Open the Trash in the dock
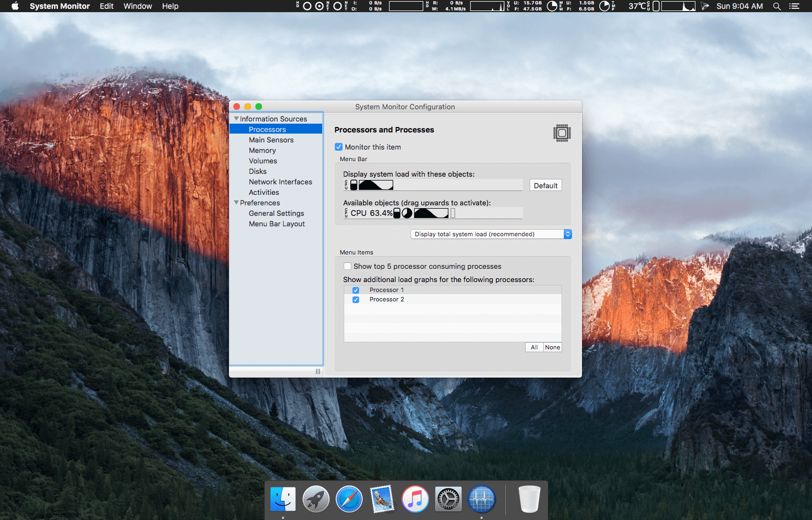This screenshot has width=812, height=520. click(529, 500)
